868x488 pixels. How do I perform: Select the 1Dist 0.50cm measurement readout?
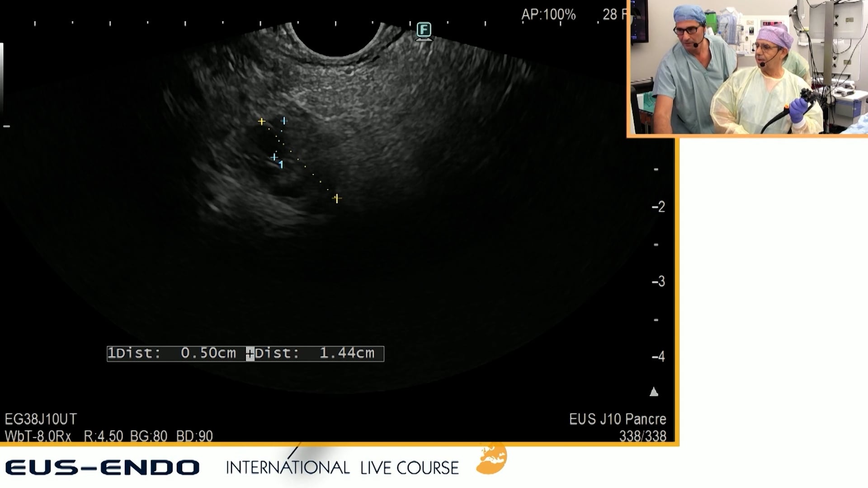(x=173, y=353)
